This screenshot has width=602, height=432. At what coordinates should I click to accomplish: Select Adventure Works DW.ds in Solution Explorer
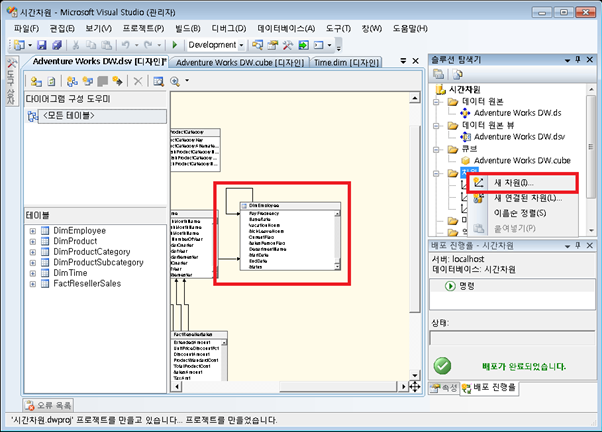(518, 113)
